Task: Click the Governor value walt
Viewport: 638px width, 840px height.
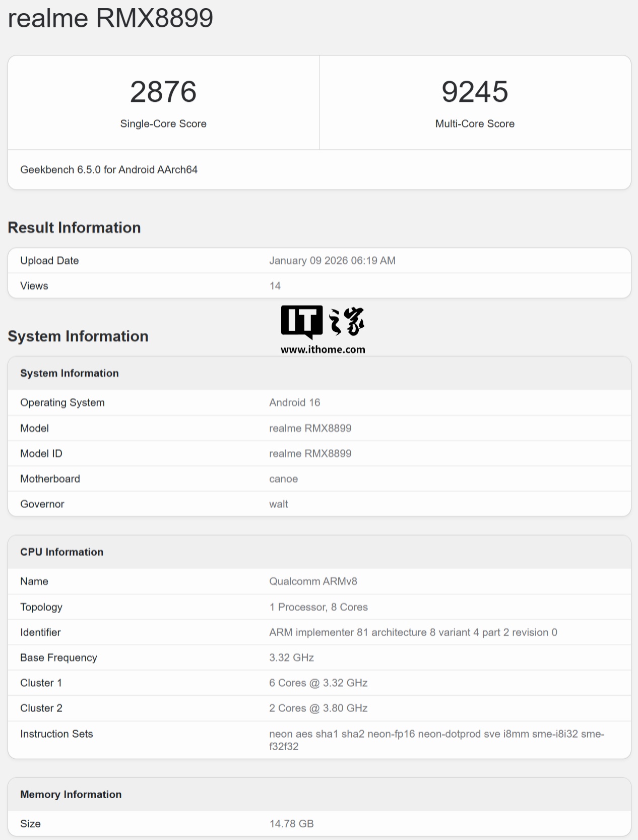Action: (x=278, y=504)
